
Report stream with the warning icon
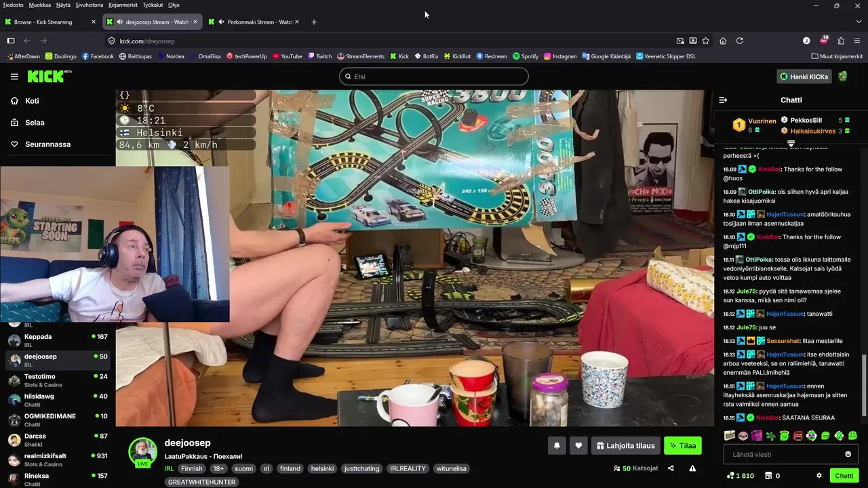(692, 468)
